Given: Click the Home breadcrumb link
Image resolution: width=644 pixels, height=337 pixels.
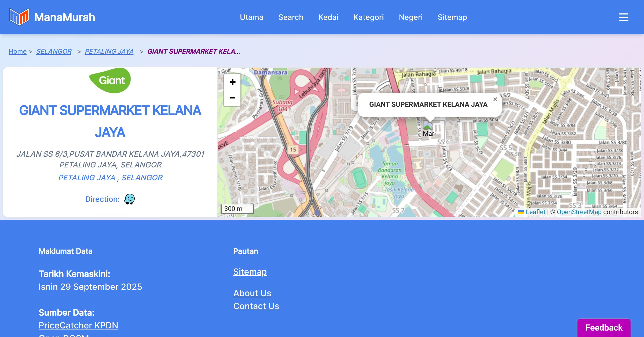Looking at the screenshot, I should coord(17,51).
